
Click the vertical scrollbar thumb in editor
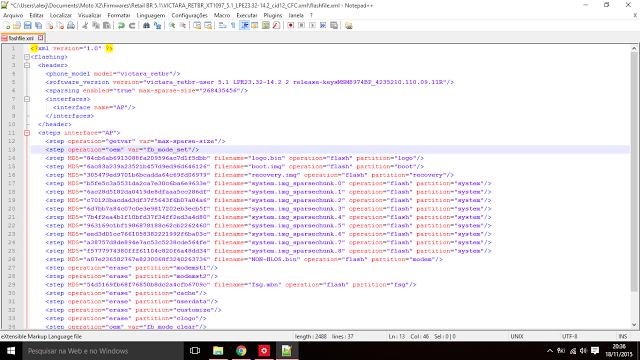point(634,171)
